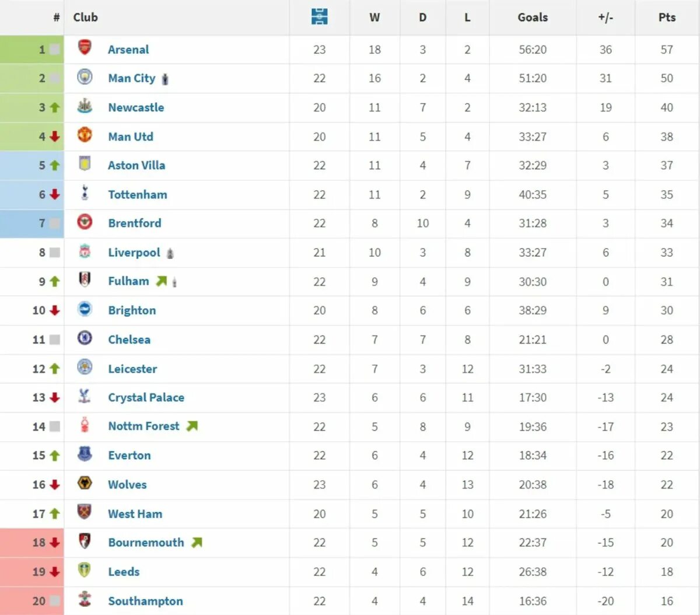Open the Crystal Palace team page

pyautogui.click(x=146, y=397)
